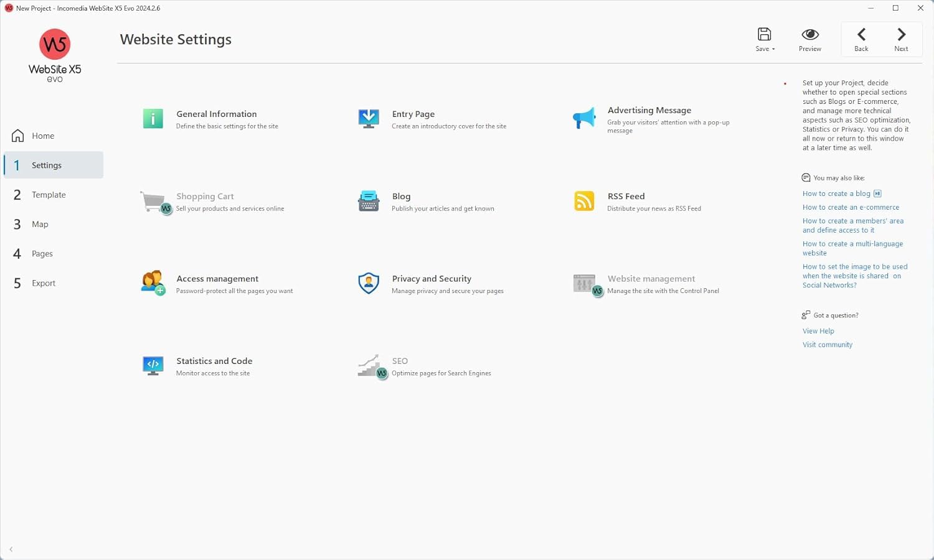Select Home in the sidebar
Screen dimensions: 934x560
(x=54, y=136)
